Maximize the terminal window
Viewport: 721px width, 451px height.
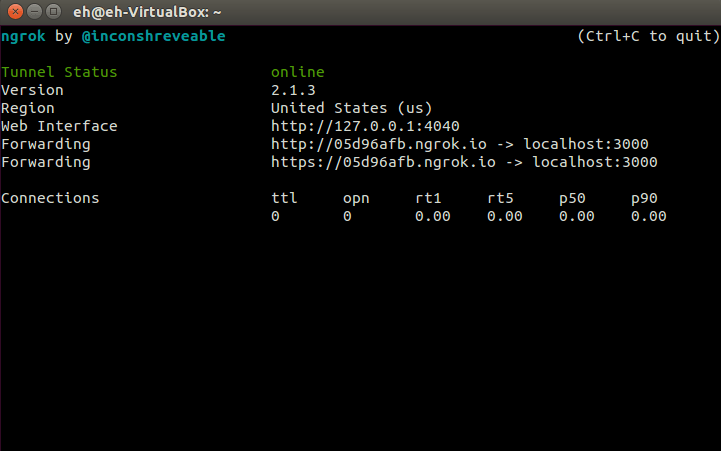coord(52,11)
